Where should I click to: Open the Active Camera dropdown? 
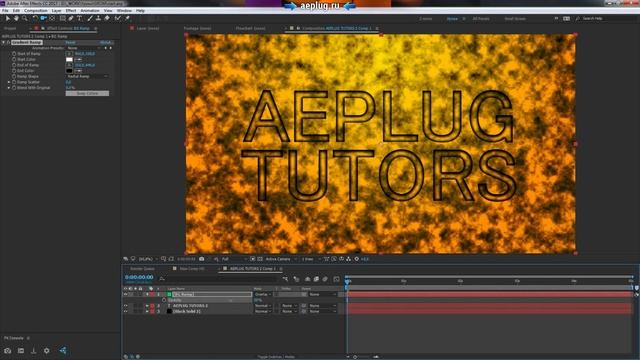click(x=281, y=259)
